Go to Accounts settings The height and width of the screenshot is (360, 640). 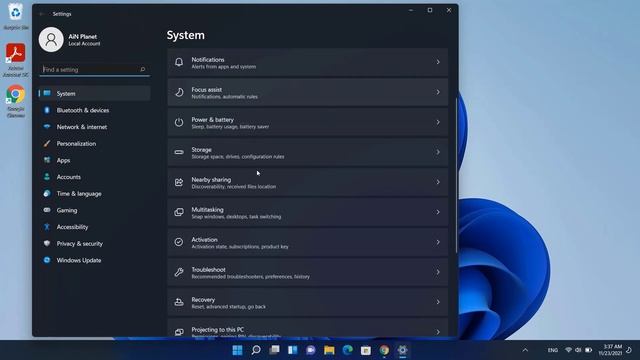point(95,177)
